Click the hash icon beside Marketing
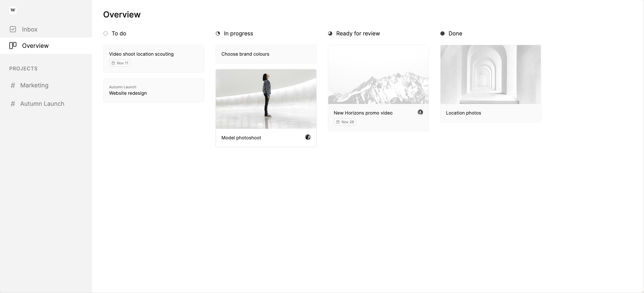 [x=13, y=85]
